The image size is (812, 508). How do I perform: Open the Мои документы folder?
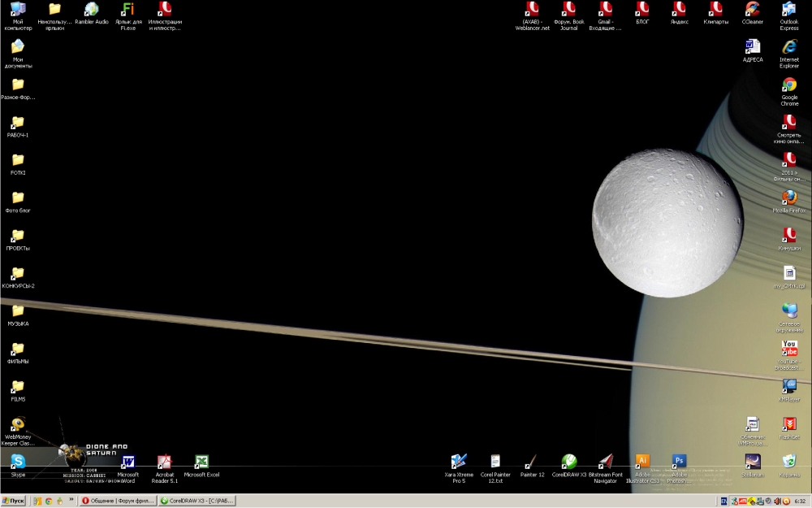18,54
